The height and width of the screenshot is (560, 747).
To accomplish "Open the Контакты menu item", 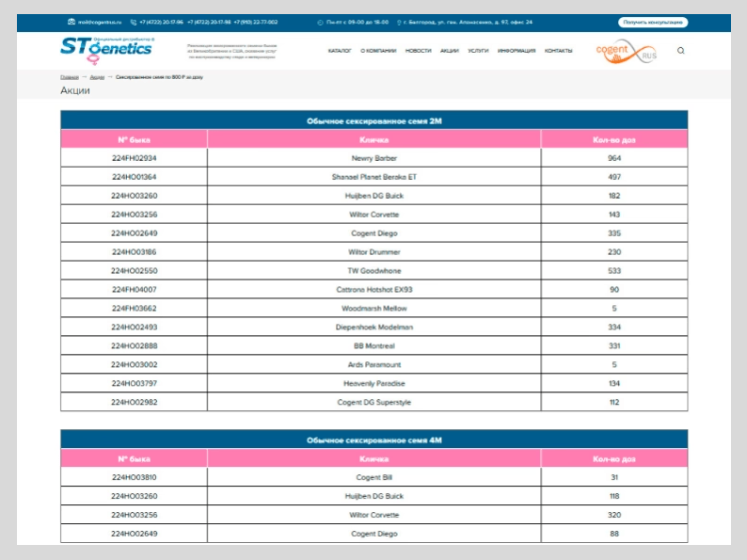I will [x=558, y=51].
